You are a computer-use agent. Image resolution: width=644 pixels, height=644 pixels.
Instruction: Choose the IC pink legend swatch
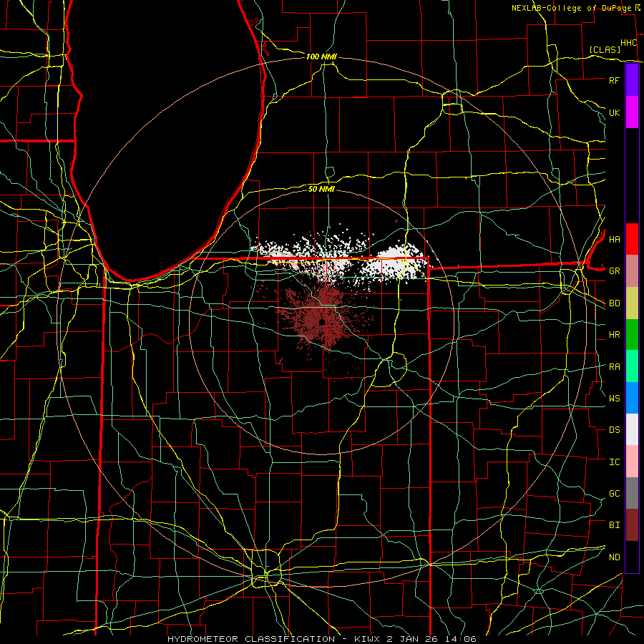(632, 462)
